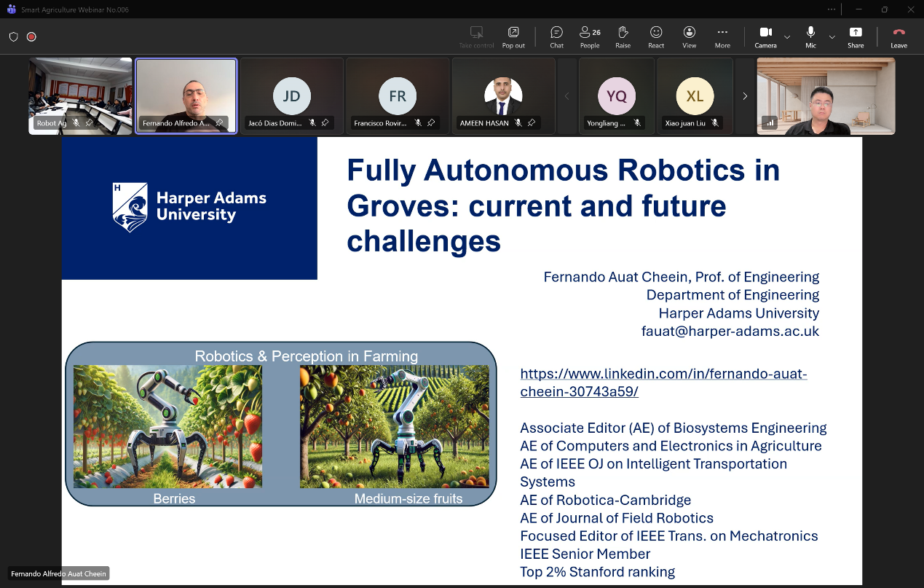Show next participants with right chevron
Image resolution: width=924 pixels, height=588 pixels.
coord(744,96)
